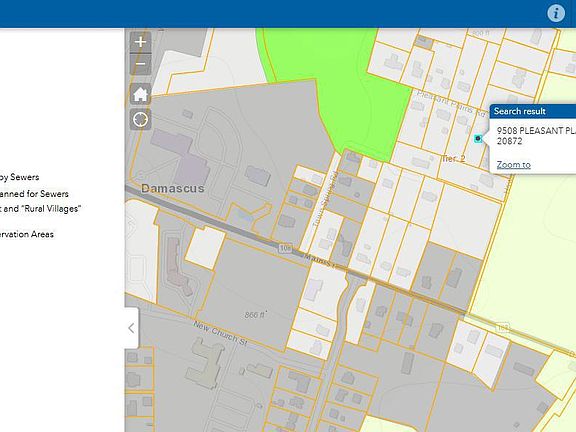Open the info icon in the header
Image resolution: width=576 pixels, height=432 pixels.
coord(556,13)
